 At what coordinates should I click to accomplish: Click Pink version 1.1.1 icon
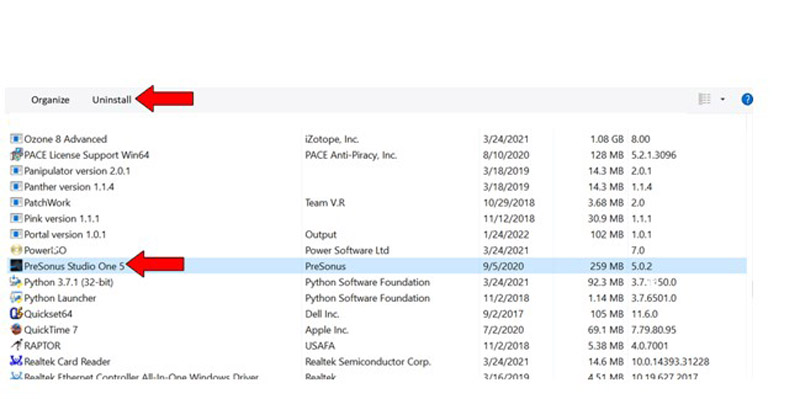[x=16, y=218]
